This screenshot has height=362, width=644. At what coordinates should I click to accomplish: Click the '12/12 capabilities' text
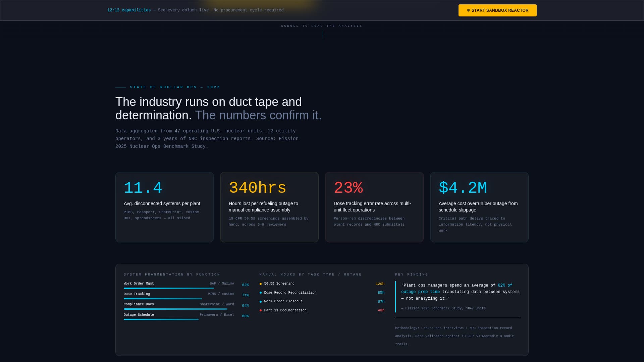129,10
